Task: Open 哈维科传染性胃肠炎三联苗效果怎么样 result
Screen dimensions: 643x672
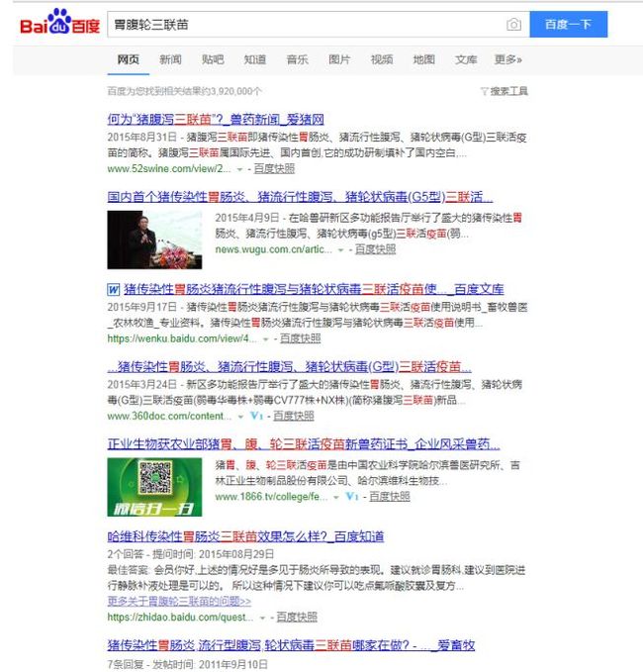Action: tap(245, 536)
